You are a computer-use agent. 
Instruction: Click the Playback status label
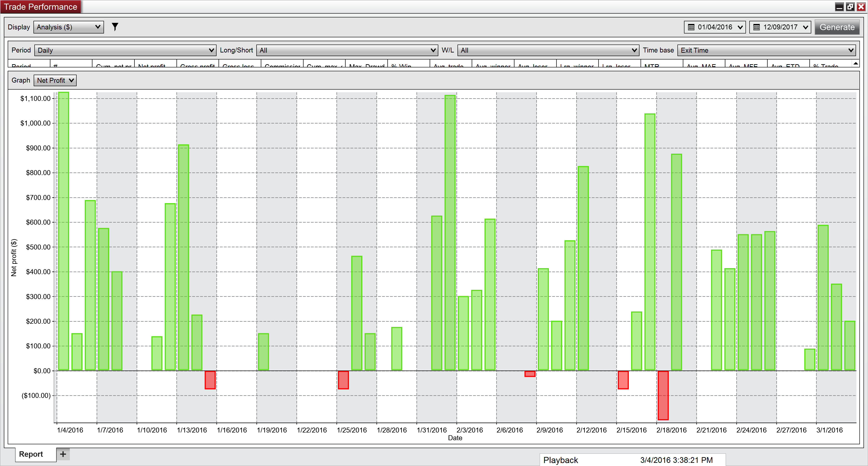(561, 460)
